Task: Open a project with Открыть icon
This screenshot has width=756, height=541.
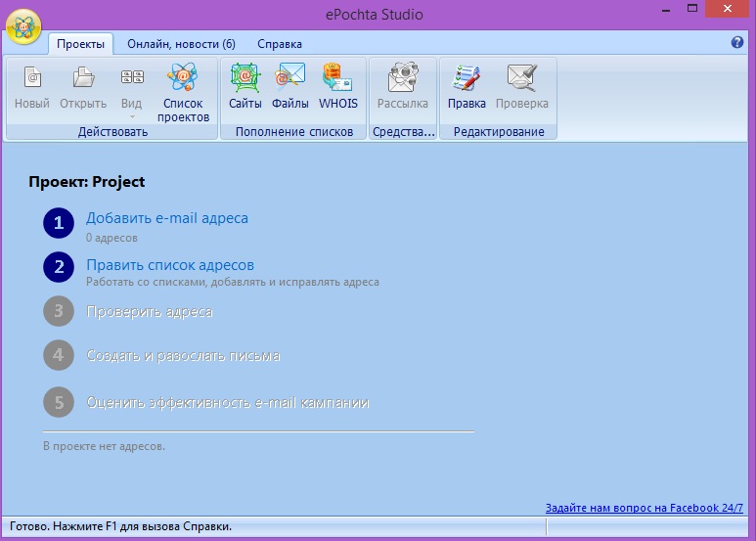Action: [83, 87]
